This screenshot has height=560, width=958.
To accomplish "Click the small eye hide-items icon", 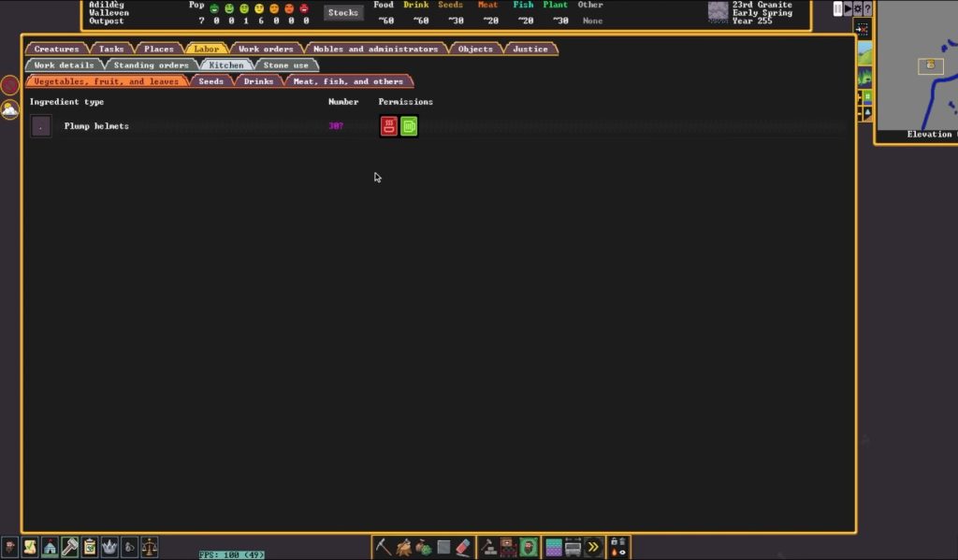I will [622, 553].
